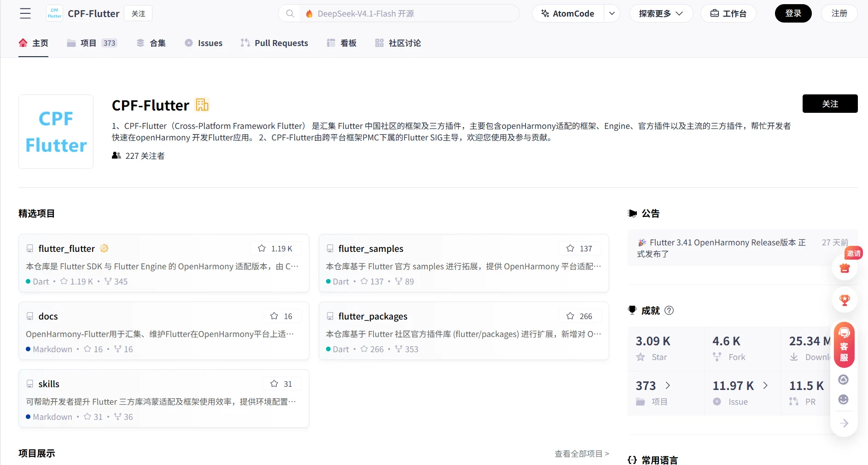Image resolution: width=868 pixels, height=465 pixels.
Task: Click the Star achievement icon under 3.09 K
Action: pos(641,357)
